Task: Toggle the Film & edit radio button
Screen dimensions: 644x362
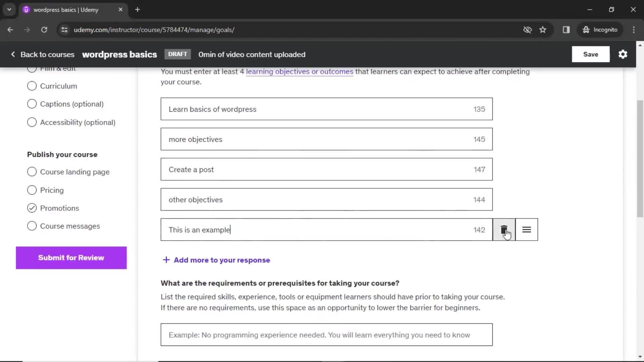Action: tap(32, 68)
